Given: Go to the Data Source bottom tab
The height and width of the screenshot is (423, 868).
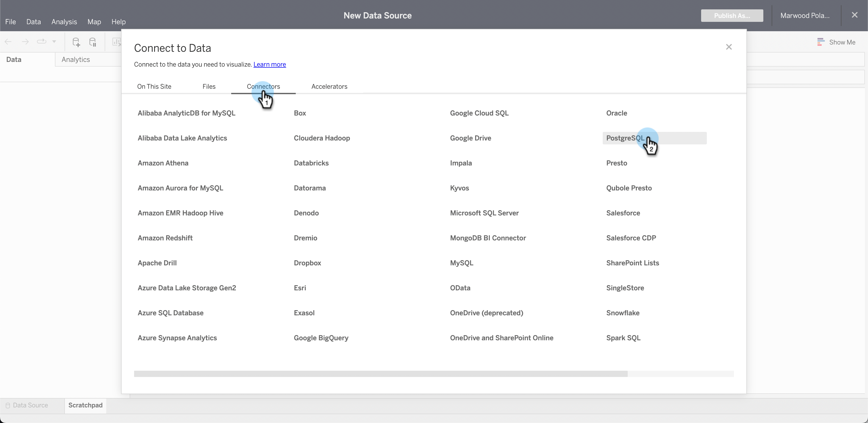Looking at the screenshot, I should [27, 405].
